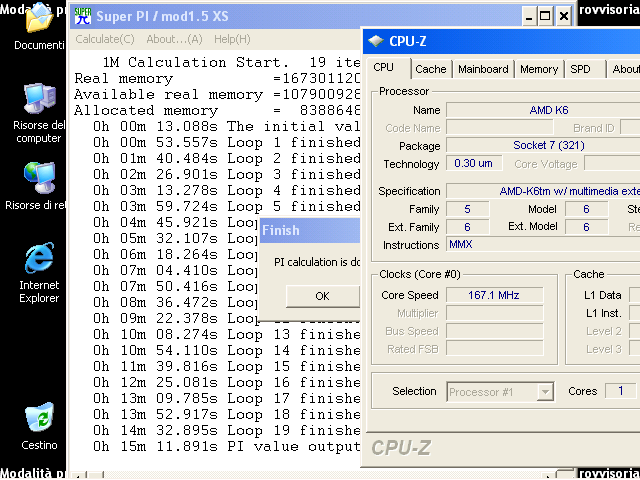This screenshot has height=480, width=640.
Task: Click the Super PI title bar icon
Action: (x=83, y=16)
